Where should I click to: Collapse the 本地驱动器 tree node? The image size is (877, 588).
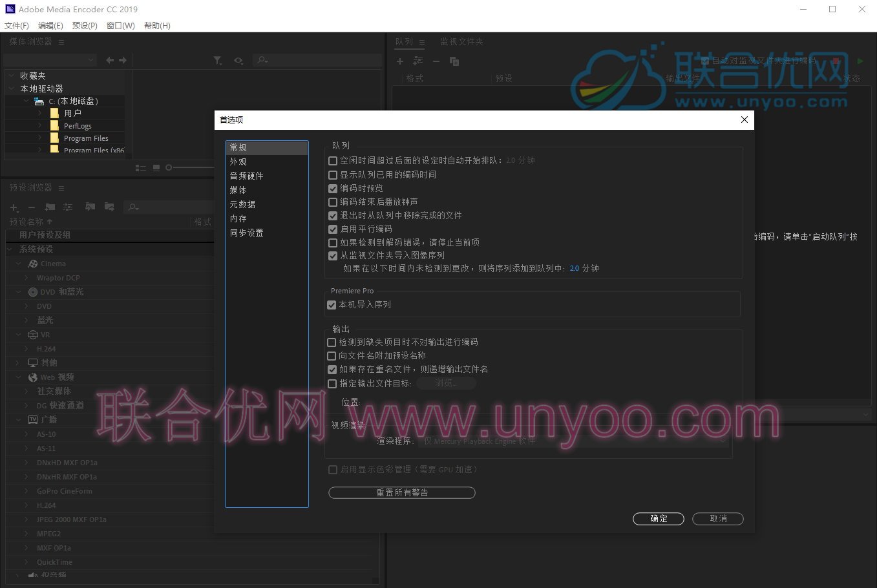pyautogui.click(x=11, y=89)
